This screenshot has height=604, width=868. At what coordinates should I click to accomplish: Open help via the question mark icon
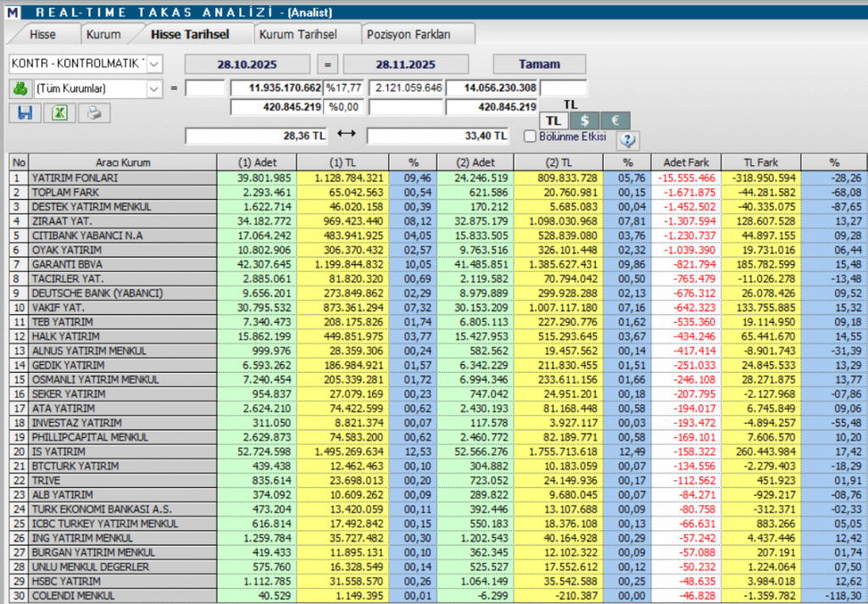tap(626, 140)
